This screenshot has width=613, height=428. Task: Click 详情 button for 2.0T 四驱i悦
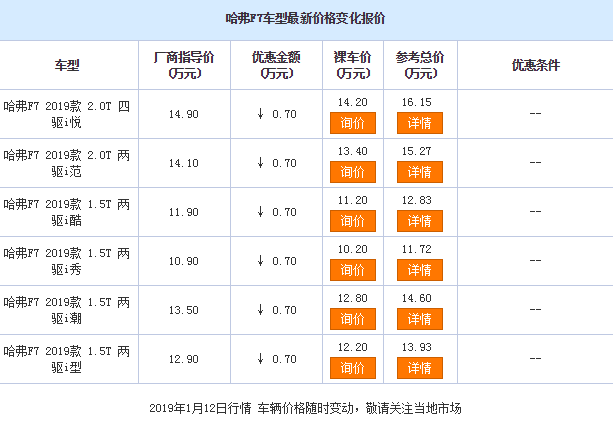pos(420,123)
